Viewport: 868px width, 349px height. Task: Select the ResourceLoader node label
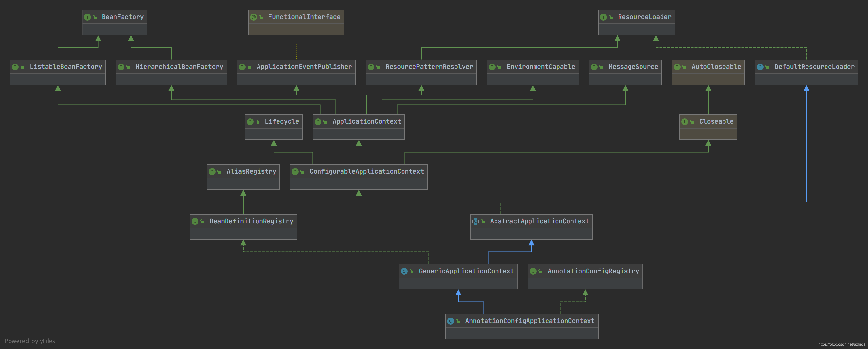pos(645,17)
